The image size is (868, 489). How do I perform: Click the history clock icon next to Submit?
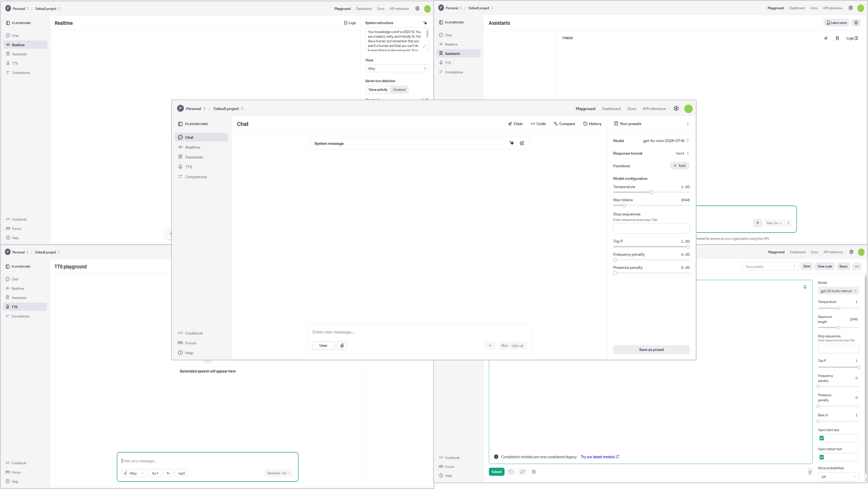coord(534,472)
